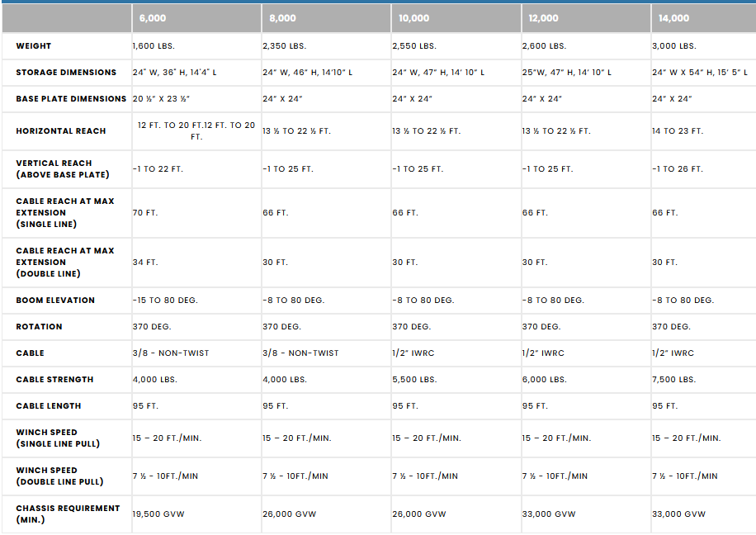Click the CABLE STRENGTH row label
Image resolution: width=756 pixels, height=535 pixels.
(x=54, y=380)
